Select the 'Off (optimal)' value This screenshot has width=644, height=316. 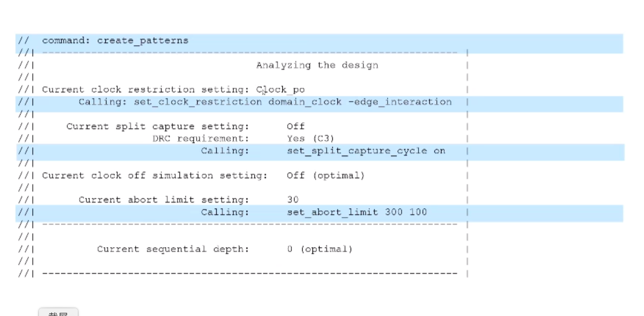point(326,175)
